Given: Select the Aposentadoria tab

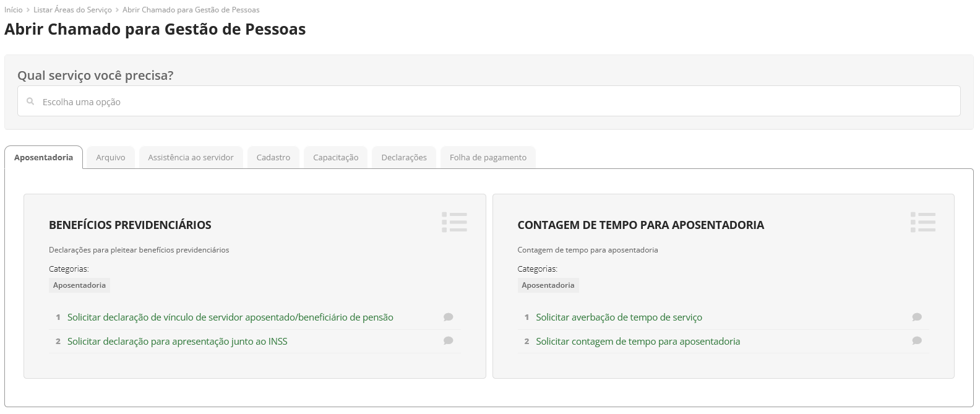Looking at the screenshot, I should pyautogui.click(x=43, y=158).
